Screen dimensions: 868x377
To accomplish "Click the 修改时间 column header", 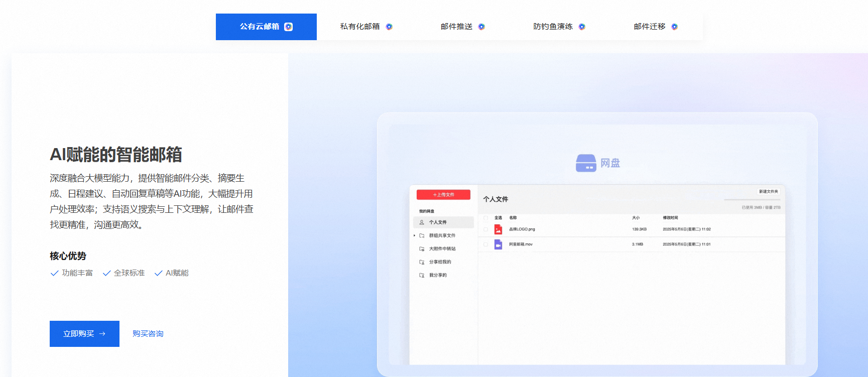I will tap(670, 218).
